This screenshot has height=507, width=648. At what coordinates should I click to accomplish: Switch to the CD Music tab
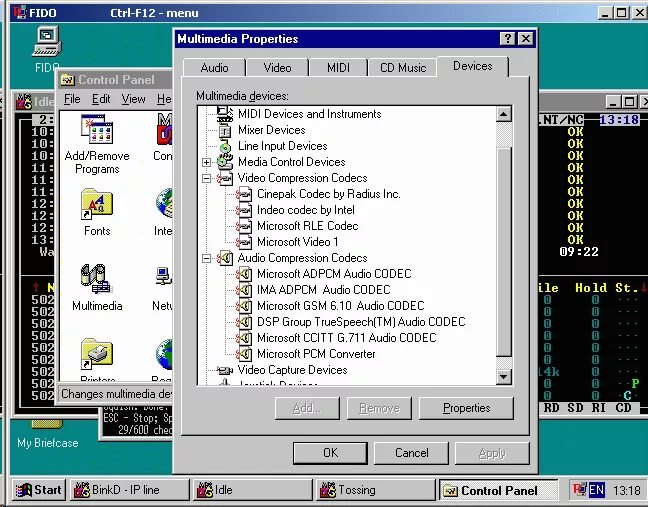point(403,68)
